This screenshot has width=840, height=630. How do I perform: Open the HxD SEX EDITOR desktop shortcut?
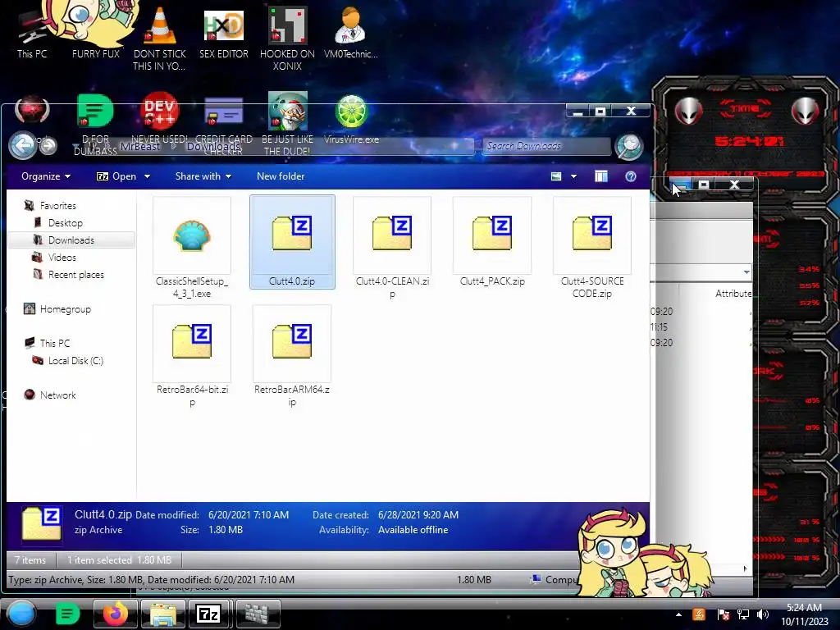223,32
